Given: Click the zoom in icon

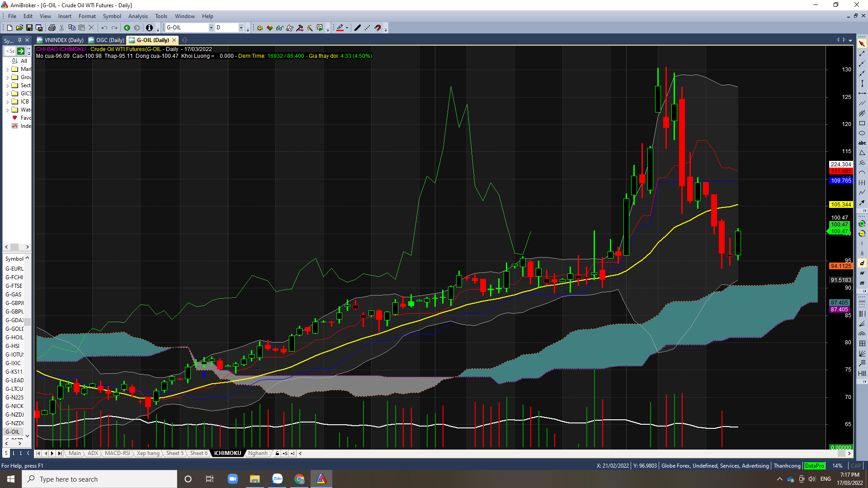Looking at the screenshot, I should pyautogui.click(x=862, y=224).
